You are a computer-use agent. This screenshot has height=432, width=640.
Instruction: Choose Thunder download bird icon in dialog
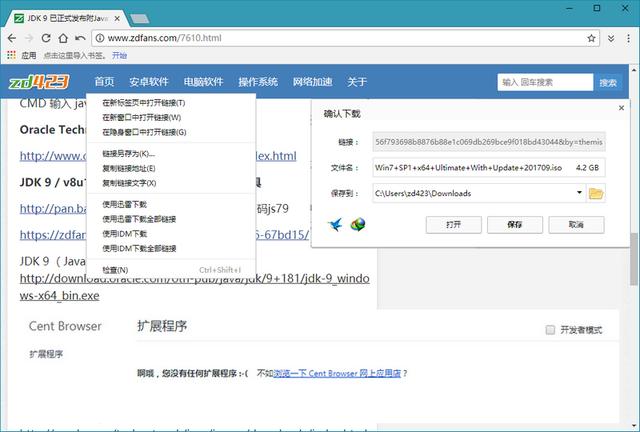(336, 224)
